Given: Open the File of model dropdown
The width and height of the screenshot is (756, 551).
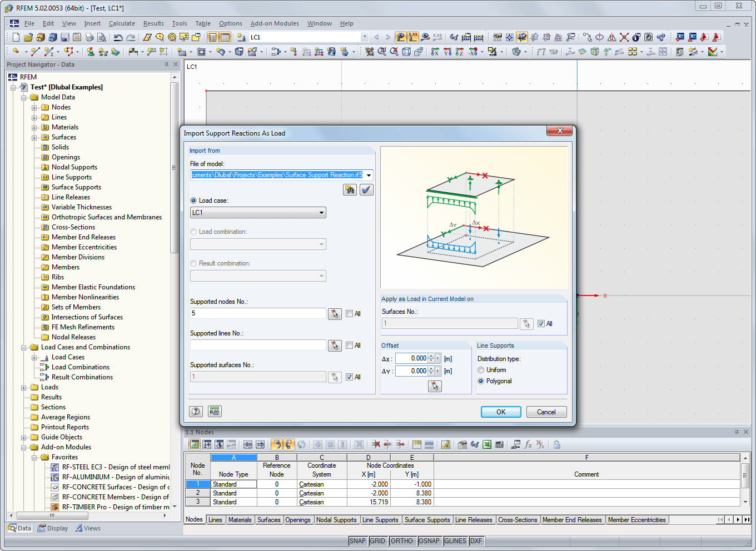Looking at the screenshot, I should [369, 175].
